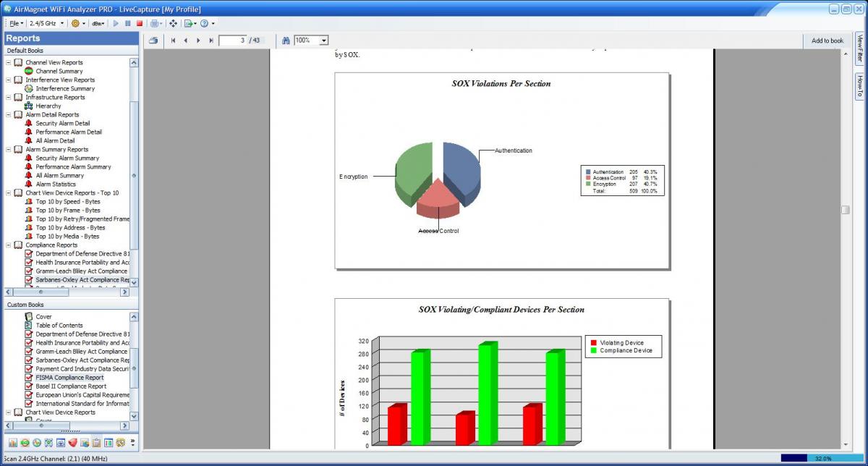Toggle Basel II Compliance Report checkbox icon
868x466 pixels.
(x=29, y=386)
